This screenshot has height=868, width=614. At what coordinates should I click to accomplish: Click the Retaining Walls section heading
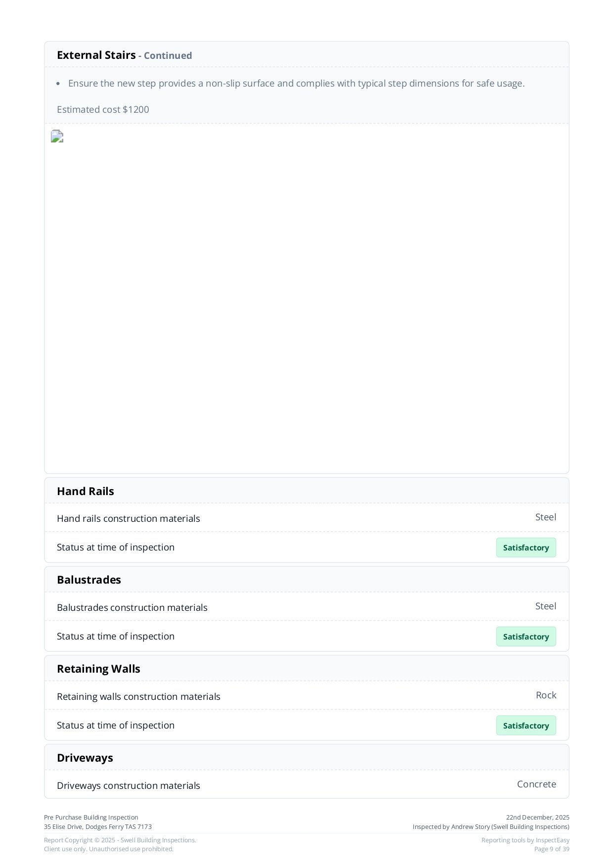(x=98, y=669)
